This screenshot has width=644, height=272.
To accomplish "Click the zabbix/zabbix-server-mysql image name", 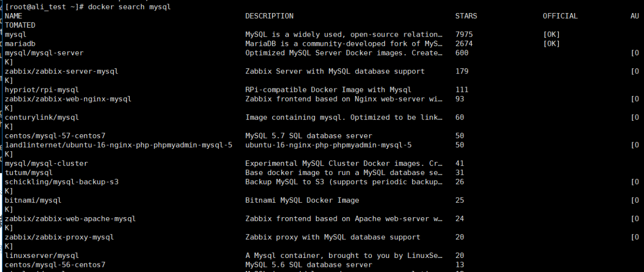I will pos(61,71).
